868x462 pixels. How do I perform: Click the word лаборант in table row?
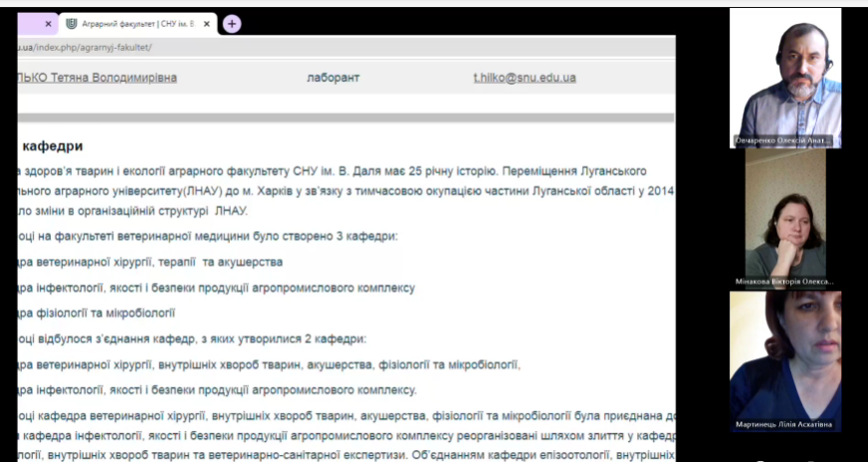click(333, 78)
